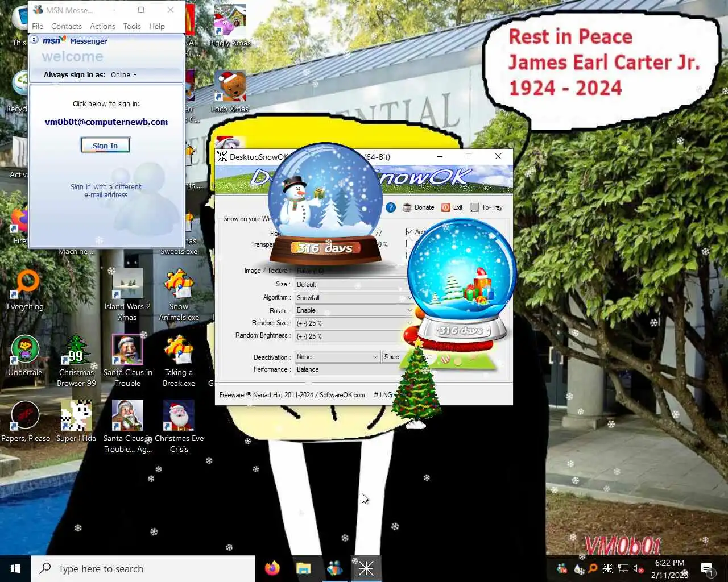Click the # LNG language menu

(383, 395)
